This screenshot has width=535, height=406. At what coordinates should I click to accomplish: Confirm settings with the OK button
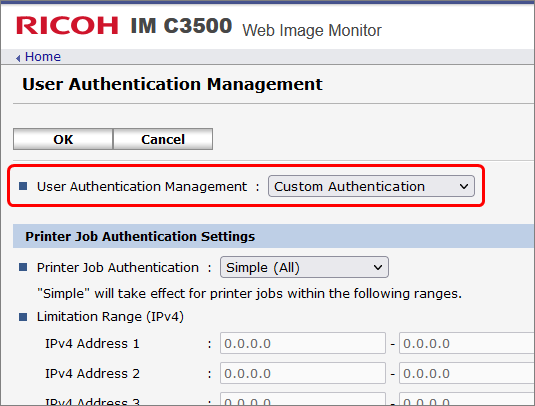pos(63,139)
